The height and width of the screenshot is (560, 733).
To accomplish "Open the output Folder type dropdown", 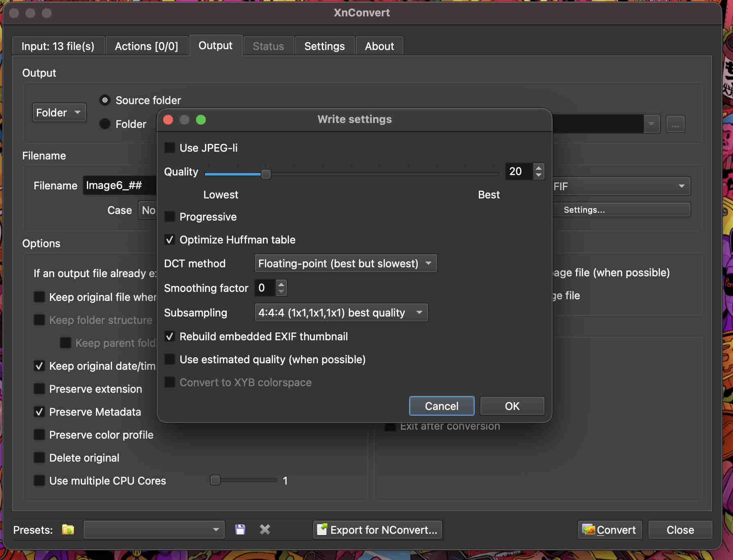I will click(x=59, y=112).
